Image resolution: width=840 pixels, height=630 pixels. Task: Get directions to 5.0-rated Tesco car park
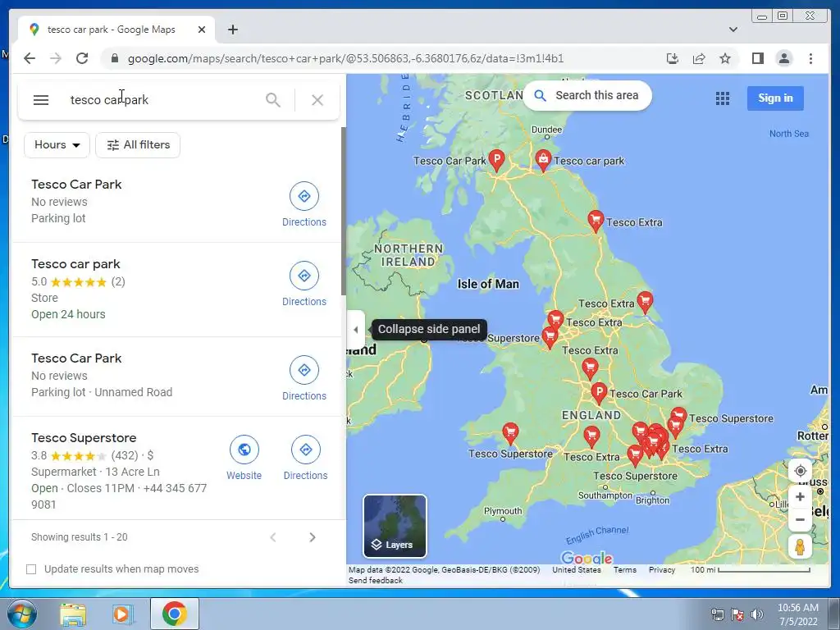click(304, 285)
